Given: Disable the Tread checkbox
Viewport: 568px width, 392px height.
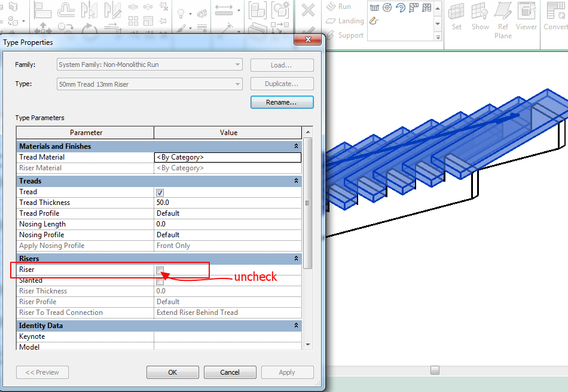Looking at the screenshot, I should [159, 191].
